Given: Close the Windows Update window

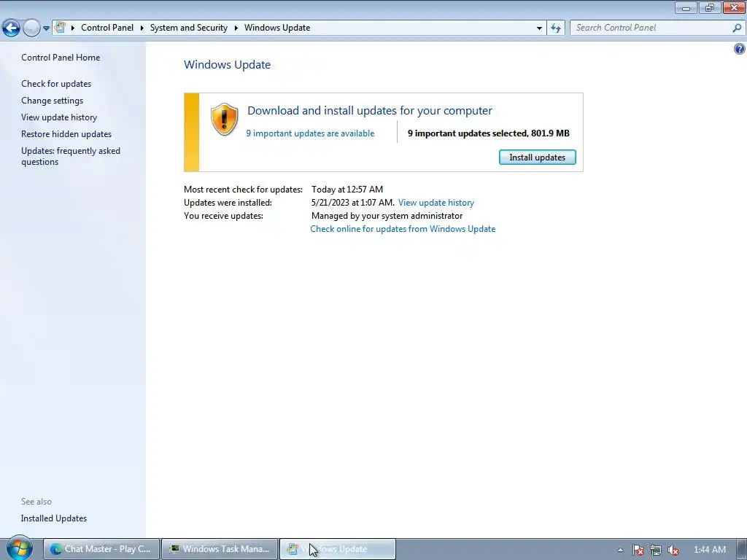Looking at the screenshot, I should (x=734, y=7).
